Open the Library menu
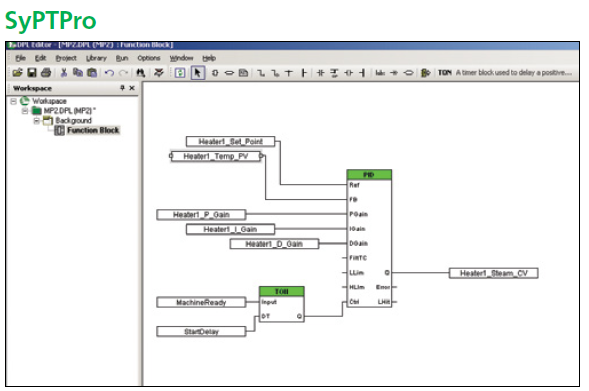Image resolution: width=589 pixels, height=391 pixels. click(96, 58)
